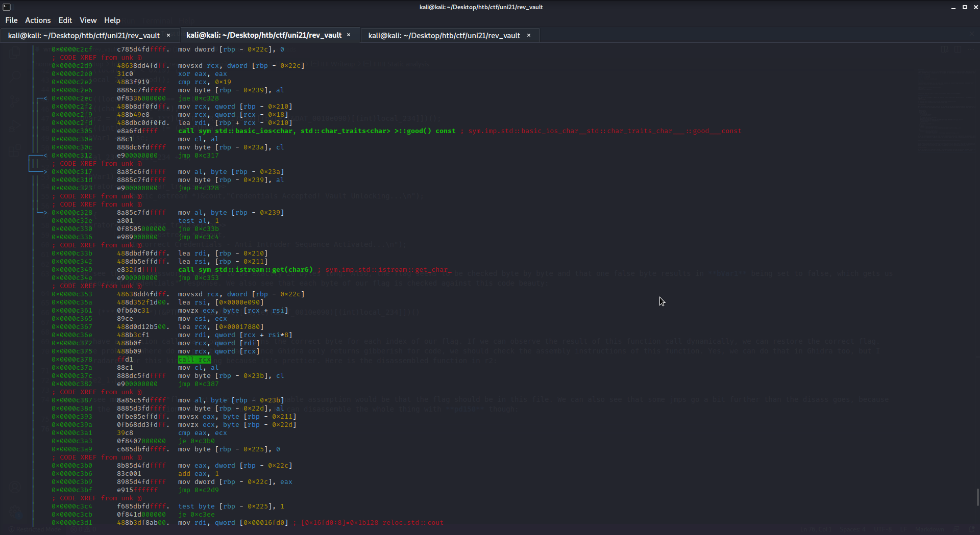
Task: Open the File menu
Action: click(11, 20)
